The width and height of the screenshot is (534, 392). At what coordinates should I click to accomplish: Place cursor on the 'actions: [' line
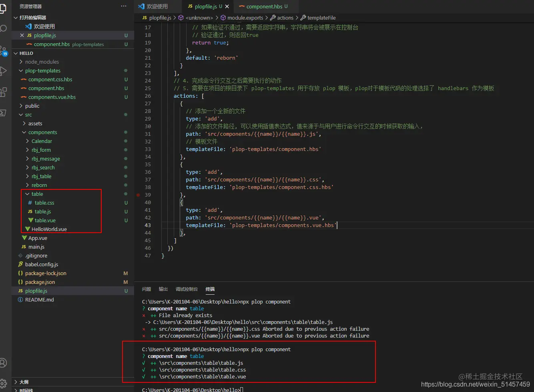(x=189, y=96)
